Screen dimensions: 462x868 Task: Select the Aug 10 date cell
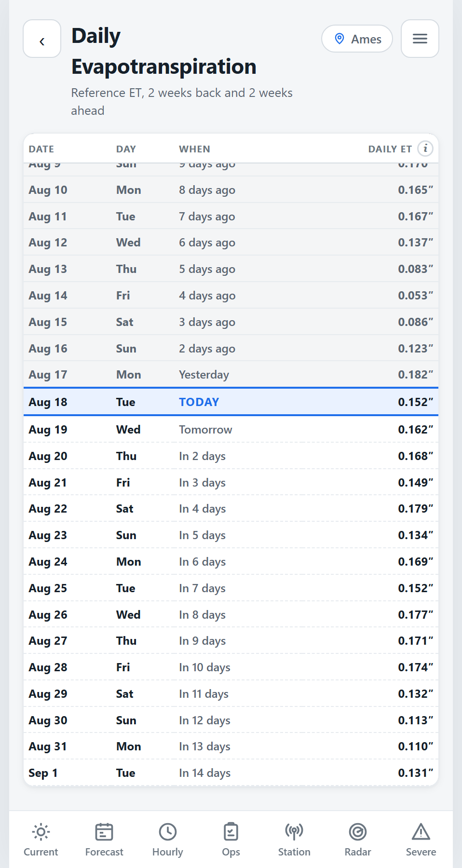coord(48,190)
